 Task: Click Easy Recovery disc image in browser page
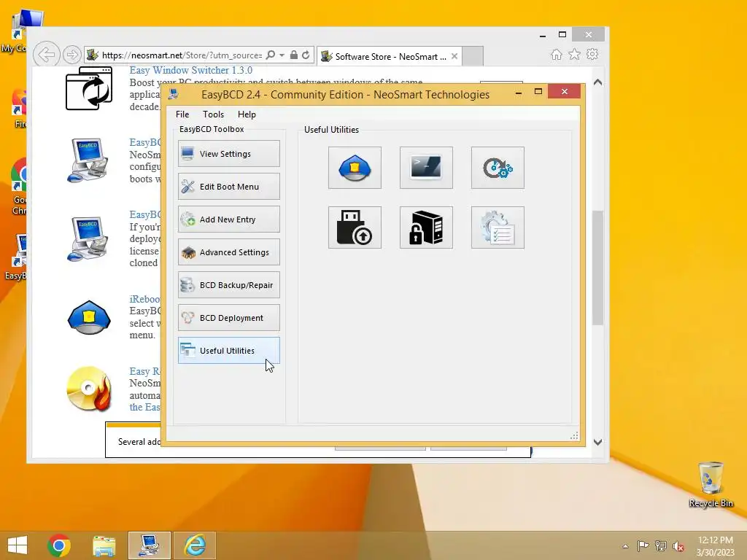tap(89, 389)
